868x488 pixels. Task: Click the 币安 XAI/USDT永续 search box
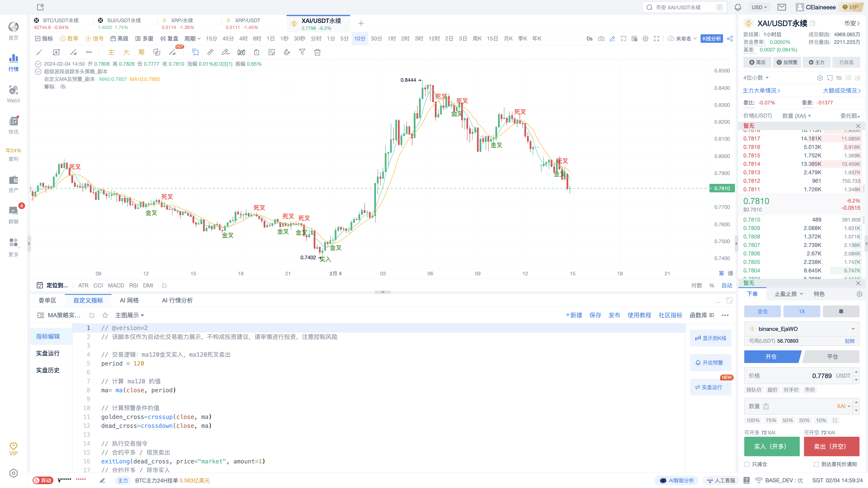(x=684, y=7)
